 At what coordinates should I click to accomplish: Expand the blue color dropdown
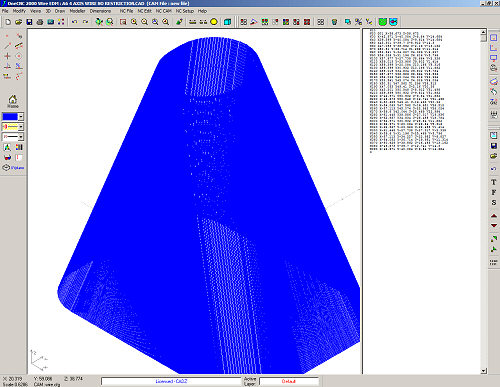pos(21,117)
